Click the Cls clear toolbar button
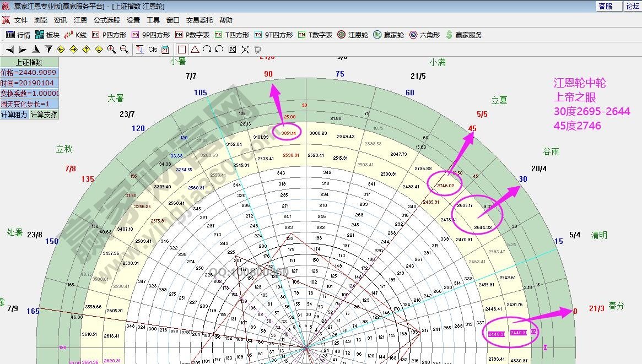The image size is (642, 364). (x=153, y=50)
